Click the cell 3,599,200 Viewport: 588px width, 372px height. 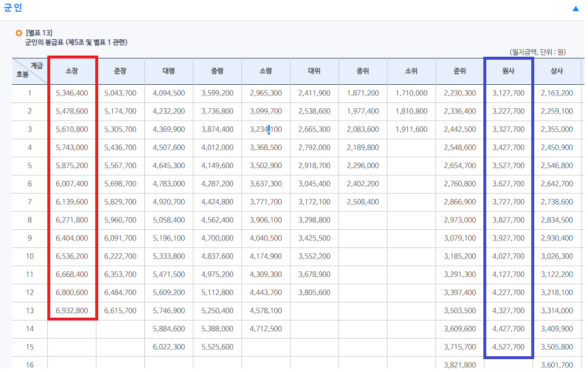pos(217,93)
